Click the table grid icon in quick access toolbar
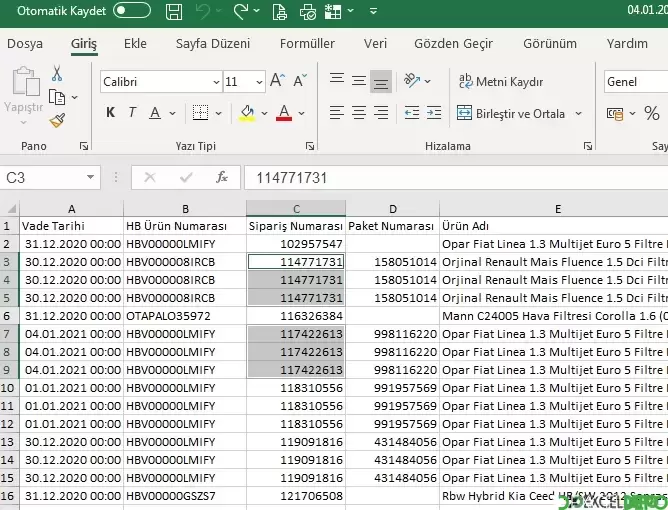This screenshot has width=668, height=510. [333, 11]
